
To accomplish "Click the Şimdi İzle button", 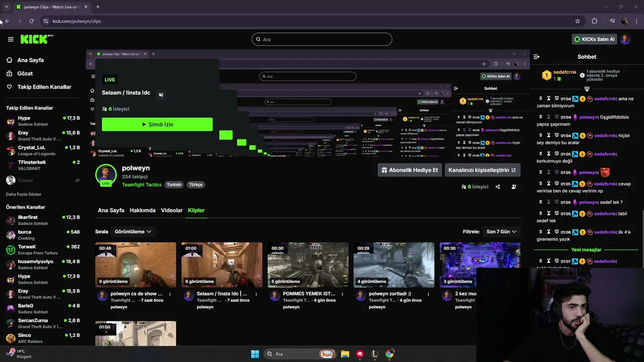I will (157, 124).
